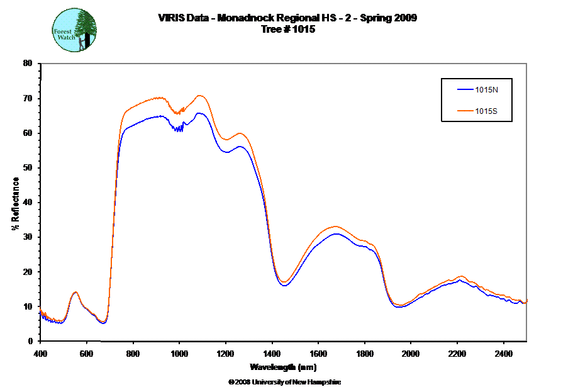Click the orange line sample in legend
This screenshot has height=392, width=573.
465,111
